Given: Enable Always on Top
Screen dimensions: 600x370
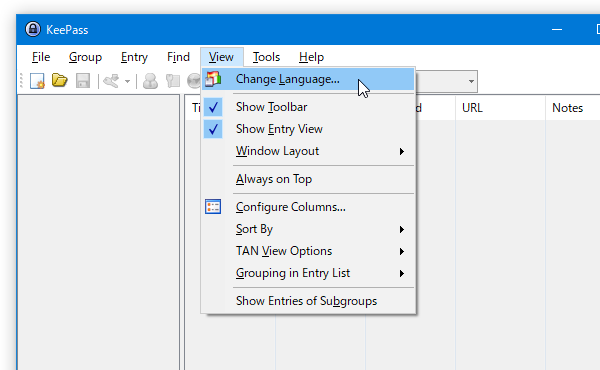Looking at the screenshot, I should [308, 179].
